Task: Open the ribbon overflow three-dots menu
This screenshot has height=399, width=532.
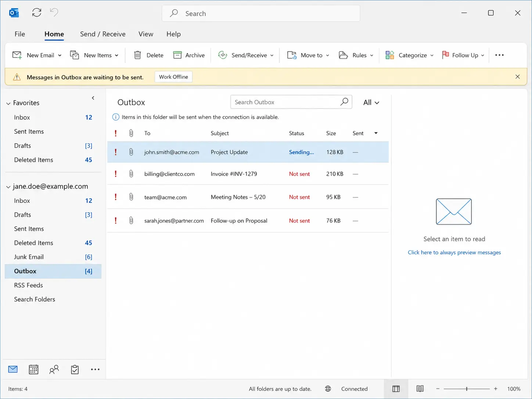Action: point(499,55)
